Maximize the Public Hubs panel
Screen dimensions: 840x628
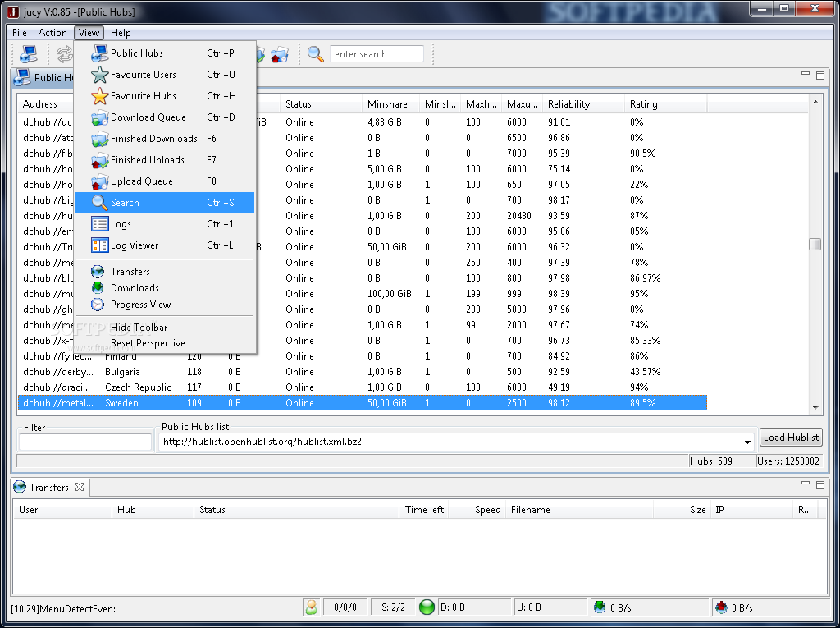coord(820,75)
